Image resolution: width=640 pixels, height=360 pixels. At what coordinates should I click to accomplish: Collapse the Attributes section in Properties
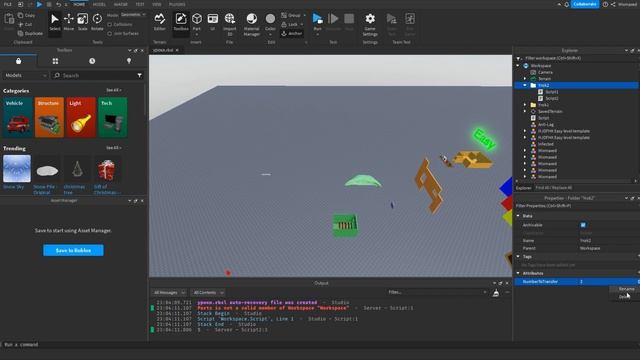[x=518, y=273]
